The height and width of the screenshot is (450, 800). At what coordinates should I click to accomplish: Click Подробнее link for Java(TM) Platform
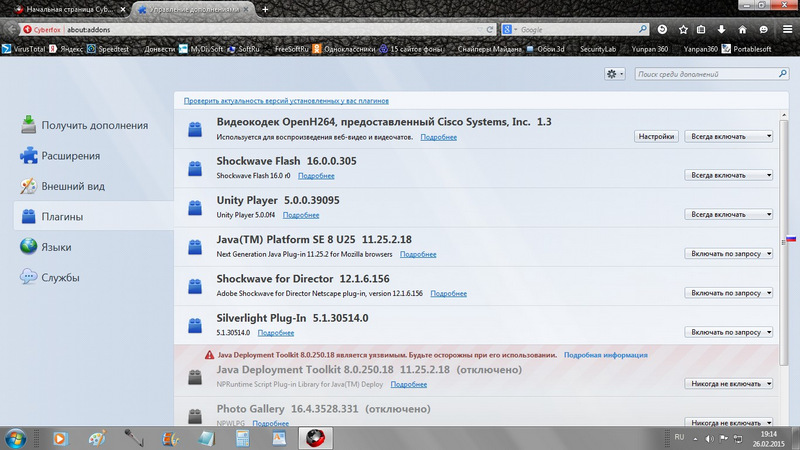pos(418,255)
